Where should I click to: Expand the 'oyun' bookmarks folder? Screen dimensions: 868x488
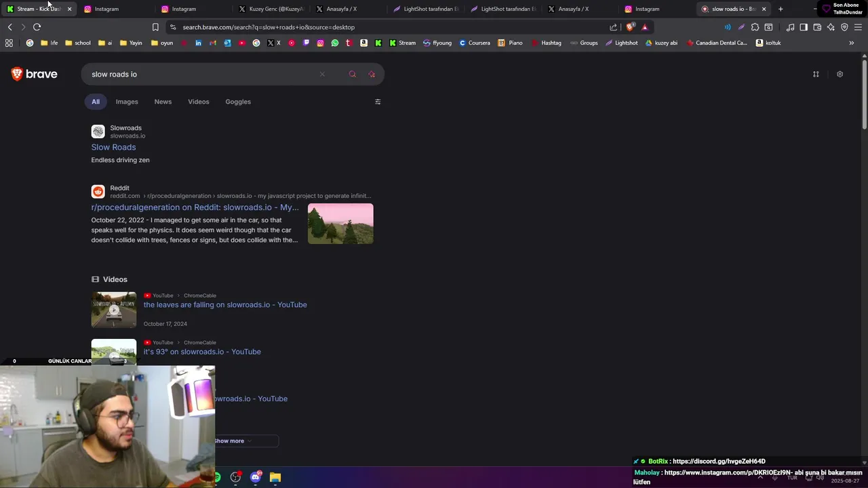pyautogui.click(x=162, y=43)
